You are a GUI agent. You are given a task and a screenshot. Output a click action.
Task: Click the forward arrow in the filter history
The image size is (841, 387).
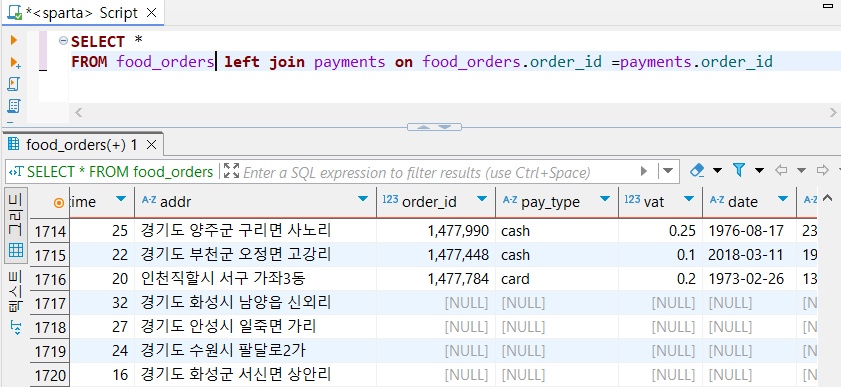[x=822, y=171]
